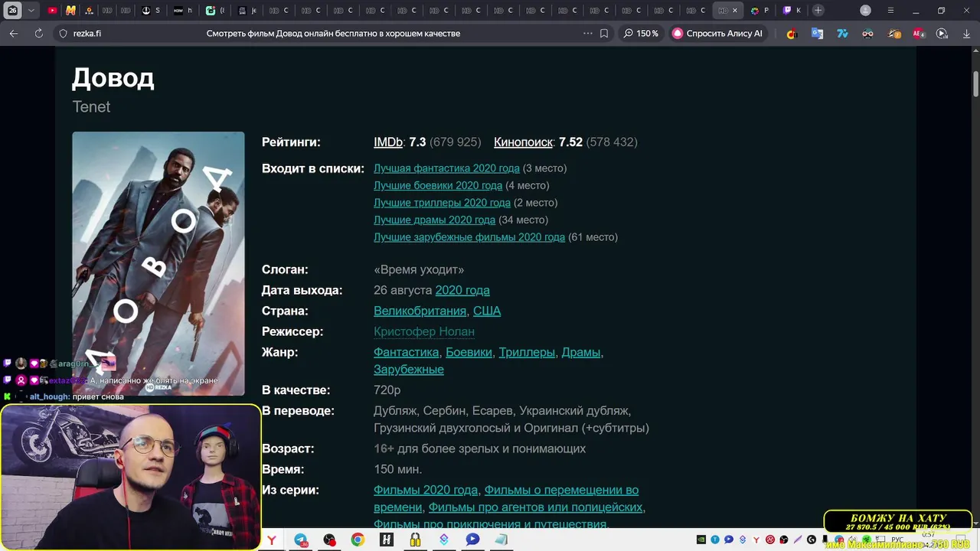This screenshot has width=980, height=551.
Task: Open Лучшие драмы 2020 года list
Action: coord(434,220)
